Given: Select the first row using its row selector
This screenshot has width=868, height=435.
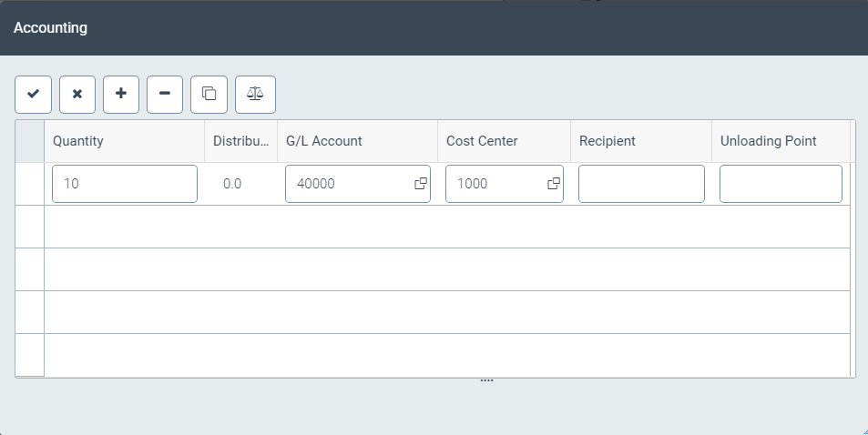Looking at the screenshot, I should coord(30,184).
